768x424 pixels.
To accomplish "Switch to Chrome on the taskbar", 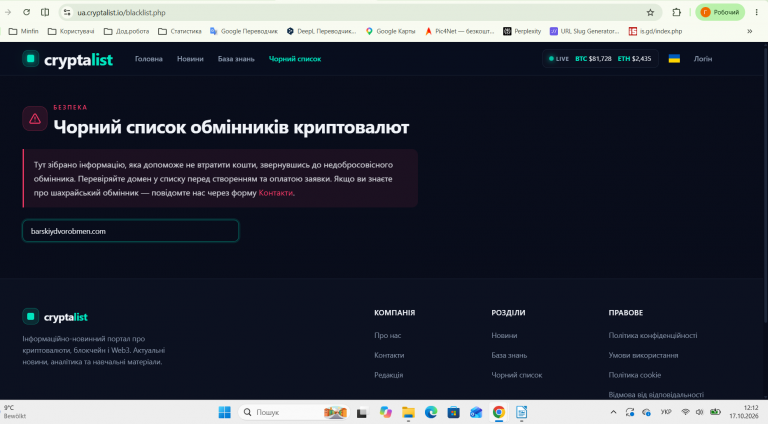I will click(x=499, y=412).
